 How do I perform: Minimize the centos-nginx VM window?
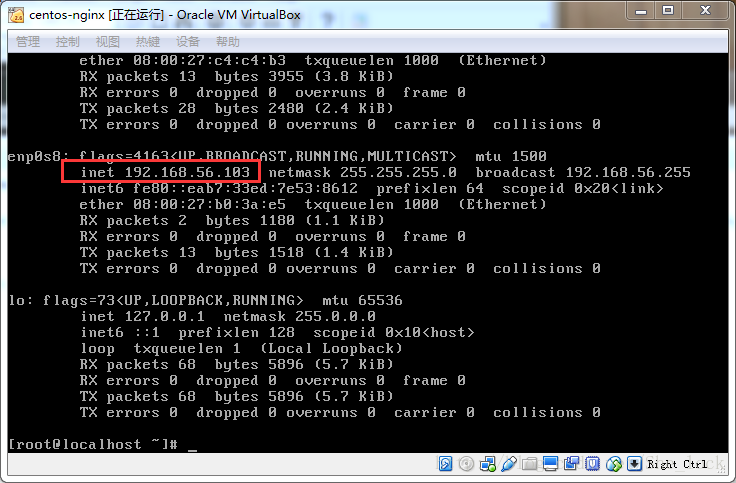click(641, 11)
